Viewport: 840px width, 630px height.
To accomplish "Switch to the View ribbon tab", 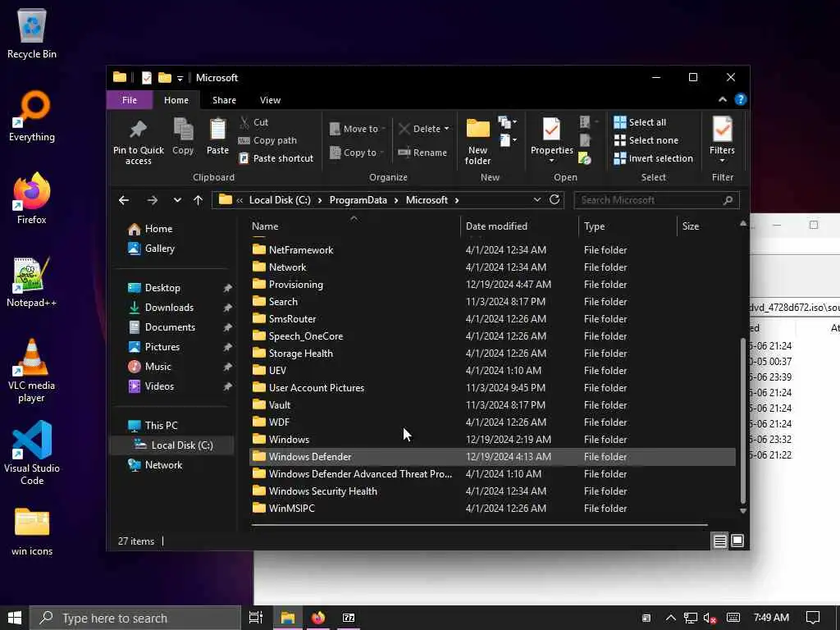I will 270,100.
